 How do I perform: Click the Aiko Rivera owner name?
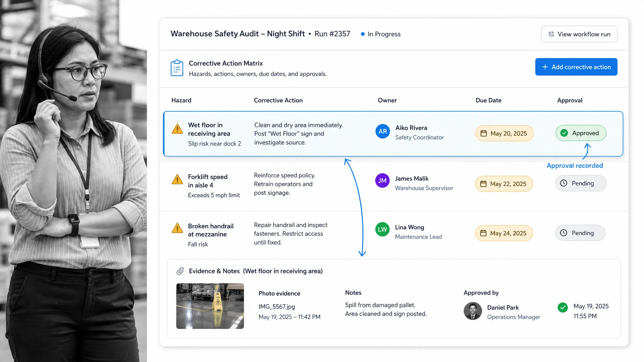pyautogui.click(x=411, y=128)
